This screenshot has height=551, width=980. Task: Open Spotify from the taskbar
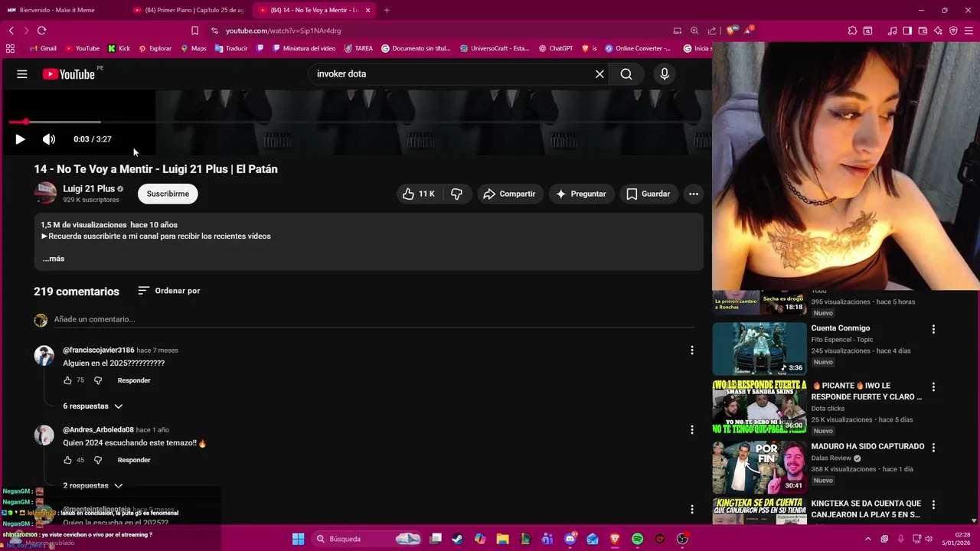click(x=637, y=539)
